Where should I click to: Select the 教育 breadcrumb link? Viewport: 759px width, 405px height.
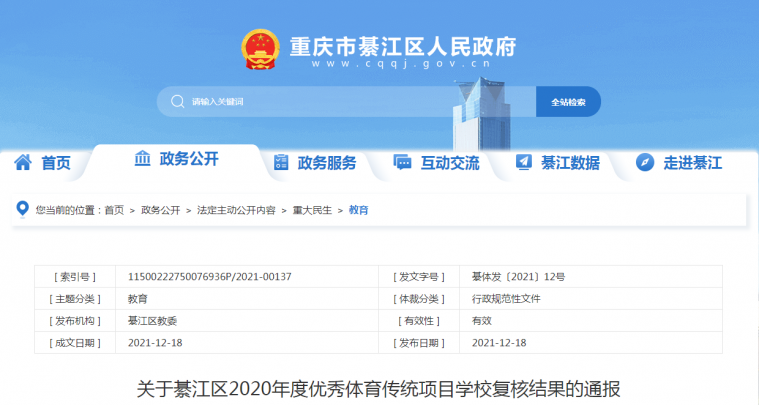(358, 211)
